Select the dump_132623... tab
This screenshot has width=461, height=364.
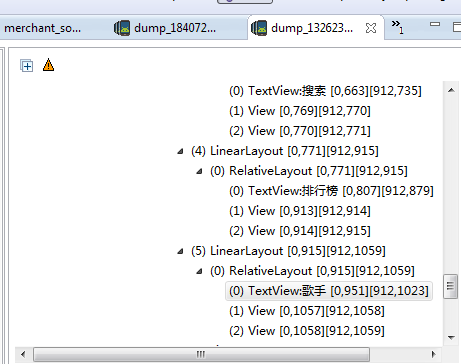(312, 28)
